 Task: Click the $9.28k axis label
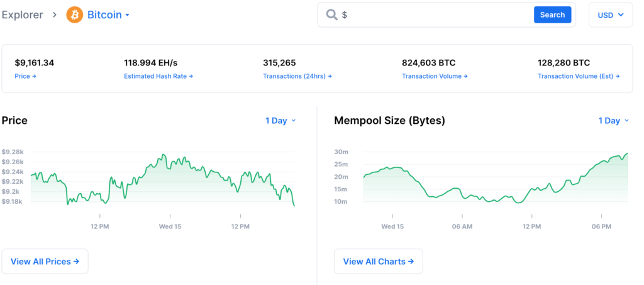(13, 152)
